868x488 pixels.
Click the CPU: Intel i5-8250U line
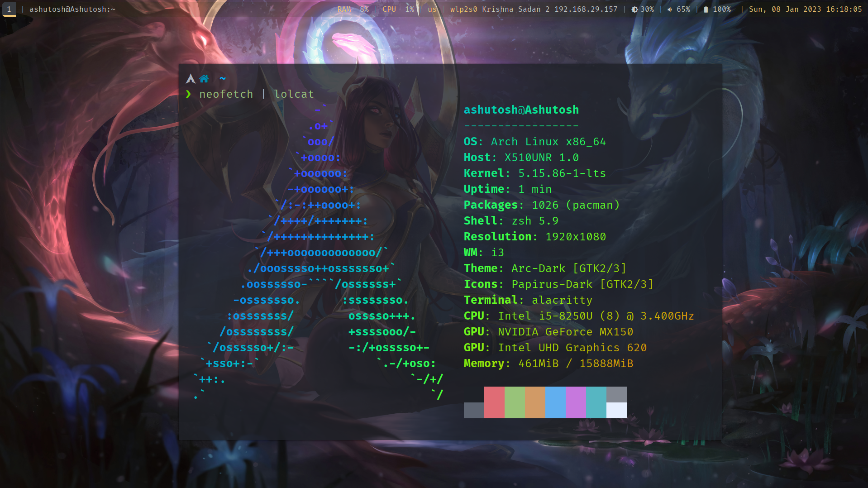click(579, 316)
